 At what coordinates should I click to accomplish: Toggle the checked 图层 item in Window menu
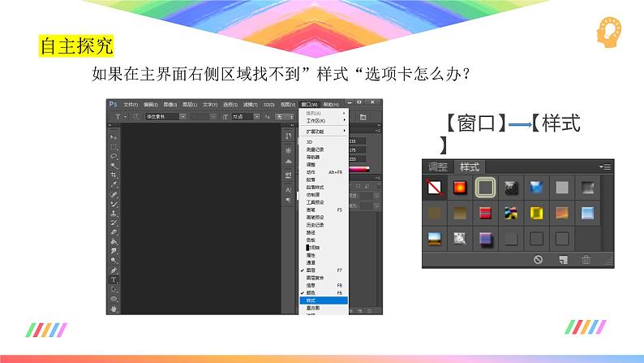coord(311,270)
